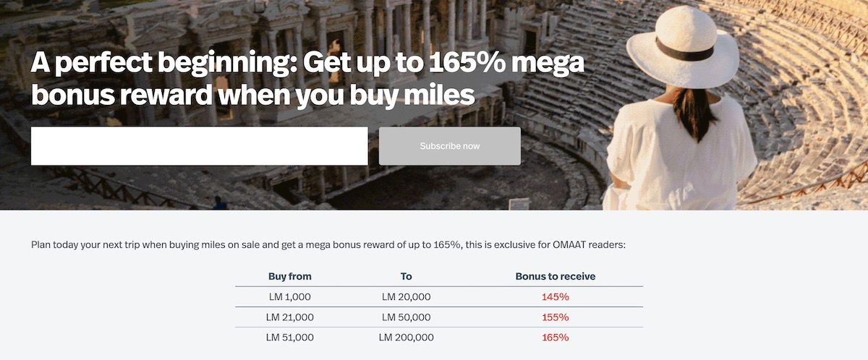
Task: Select the LM 21,000 table cell
Action: click(290, 317)
